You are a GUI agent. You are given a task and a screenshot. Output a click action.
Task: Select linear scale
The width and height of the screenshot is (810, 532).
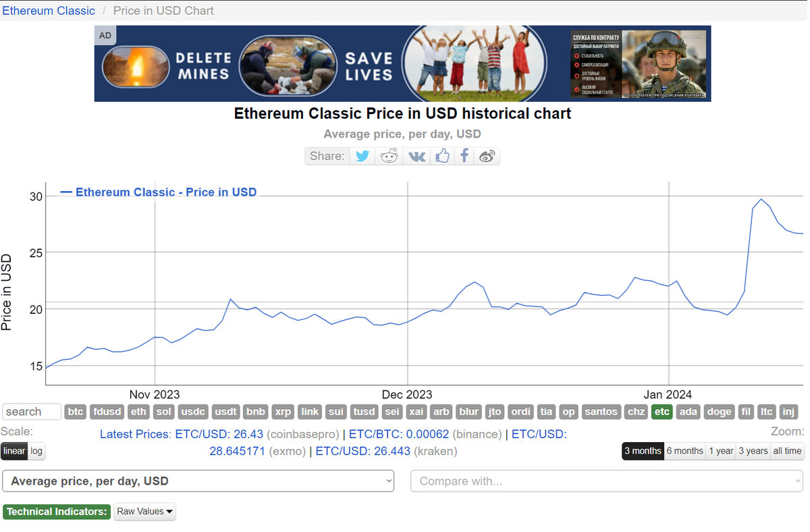14,451
